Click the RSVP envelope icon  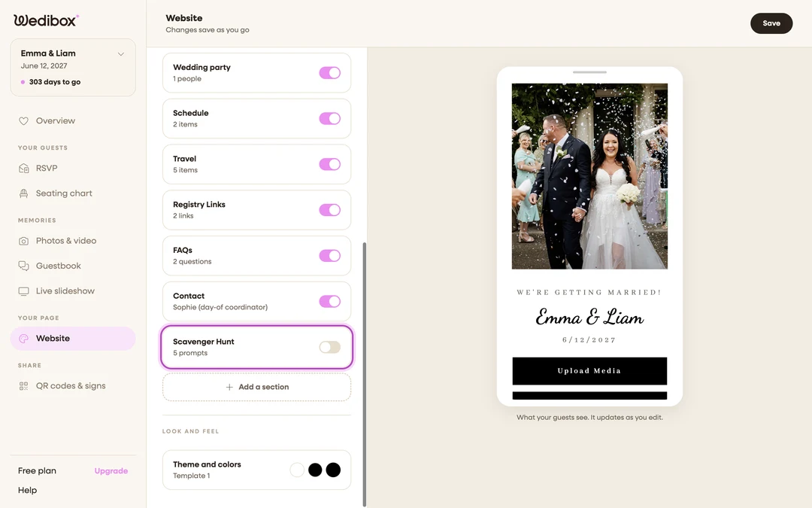coord(23,169)
